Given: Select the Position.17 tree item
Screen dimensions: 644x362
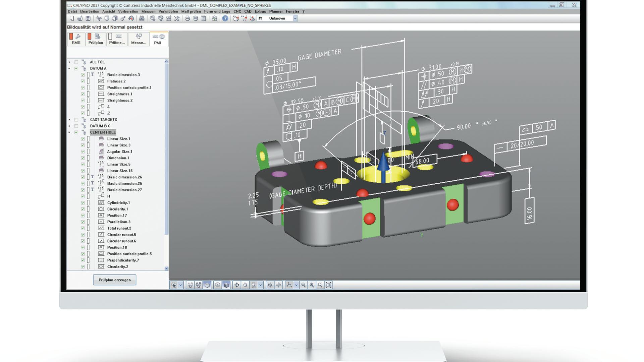Looking at the screenshot, I should coord(117,216).
